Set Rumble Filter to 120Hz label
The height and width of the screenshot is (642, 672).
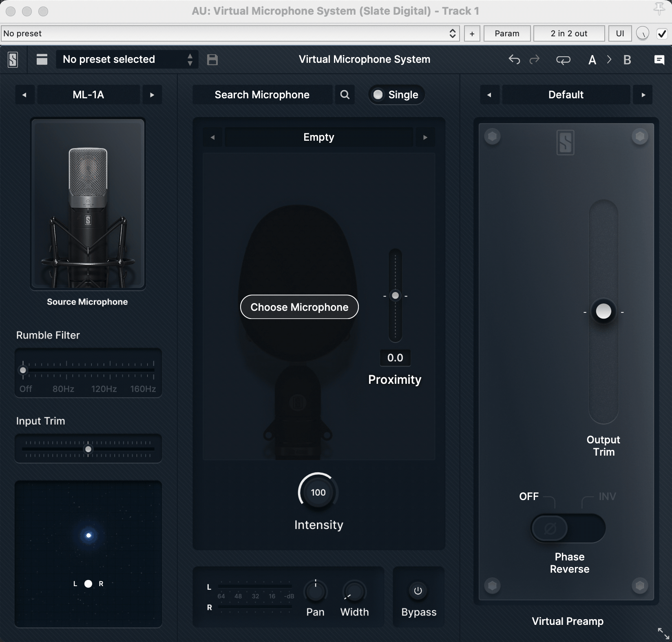[x=104, y=389]
